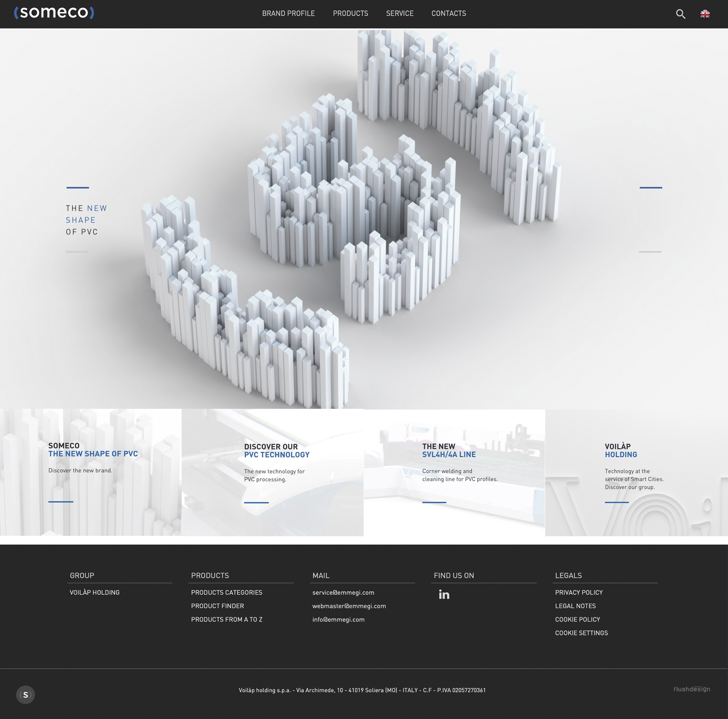The width and height of the screenshot is (728, 719).
Task: Follow the Voilàp Holding footer link
Action: [94, 592]
